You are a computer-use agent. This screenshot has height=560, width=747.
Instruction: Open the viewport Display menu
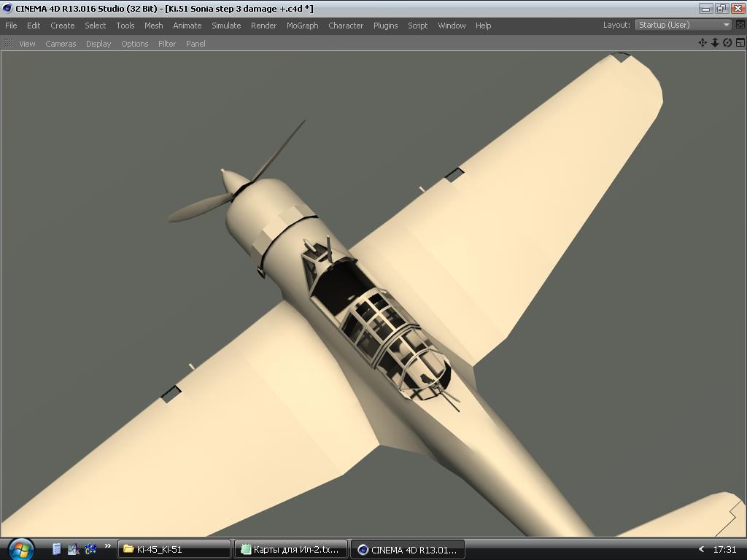(x=98, y=44)
